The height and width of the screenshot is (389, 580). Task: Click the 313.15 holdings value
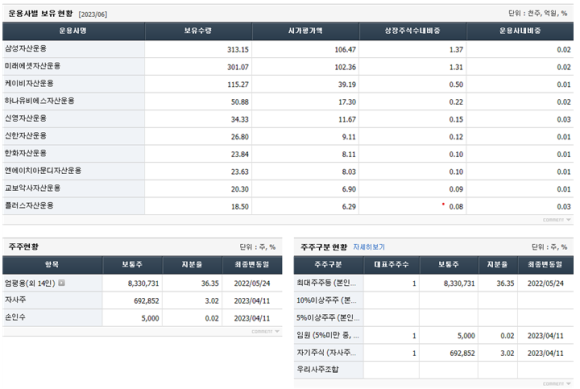pyautogui.click(x=238, y=50)
